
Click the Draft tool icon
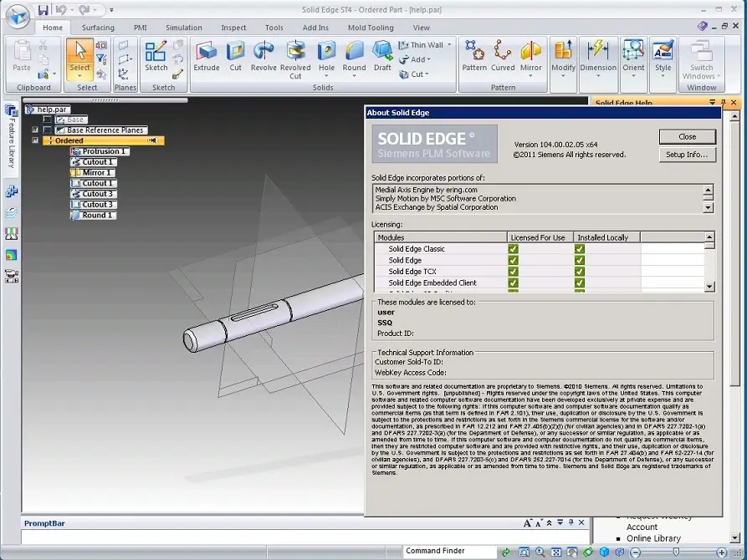tap(382, 51)
